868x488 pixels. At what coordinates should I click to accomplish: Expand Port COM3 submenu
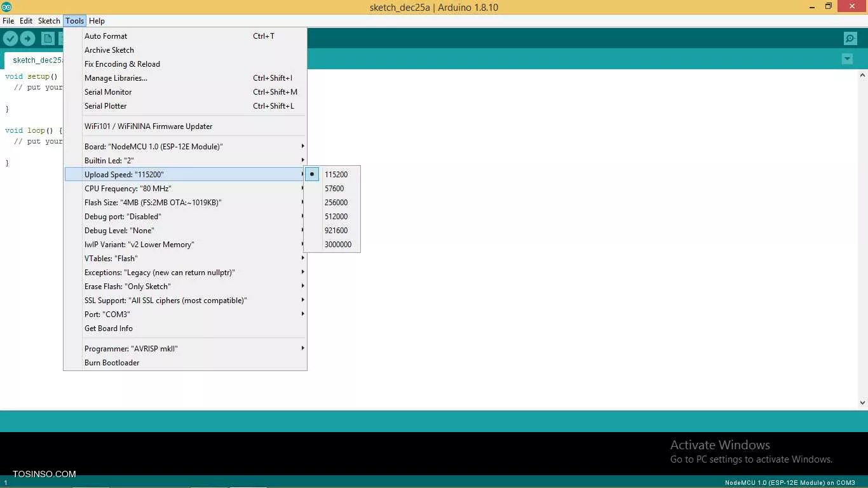point(186,315)
